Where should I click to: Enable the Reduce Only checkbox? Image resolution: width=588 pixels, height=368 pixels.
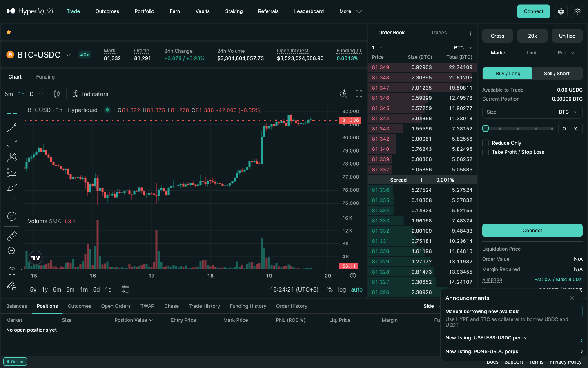486,143
